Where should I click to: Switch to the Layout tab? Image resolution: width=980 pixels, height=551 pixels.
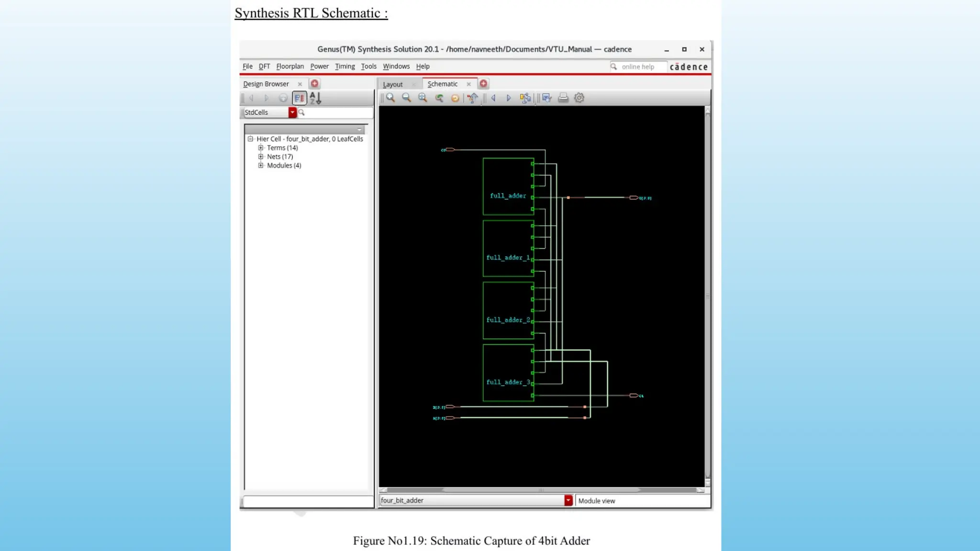[393, 84]
